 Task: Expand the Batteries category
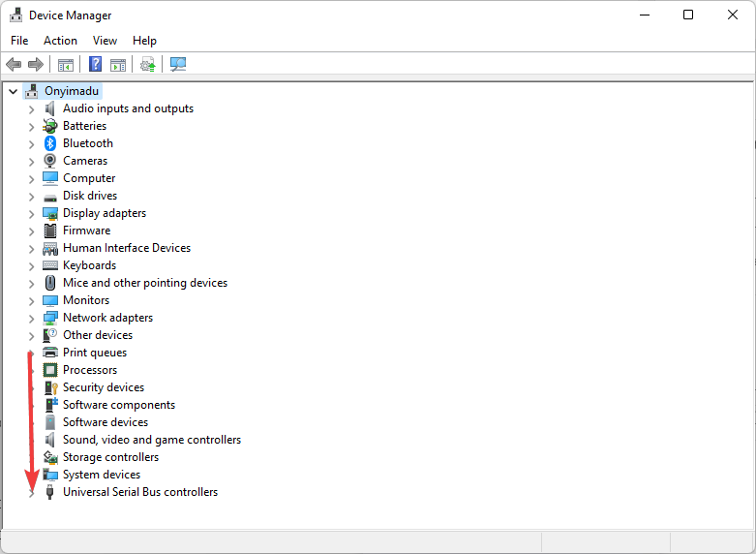pyautogui.click(x=31, y=127)
